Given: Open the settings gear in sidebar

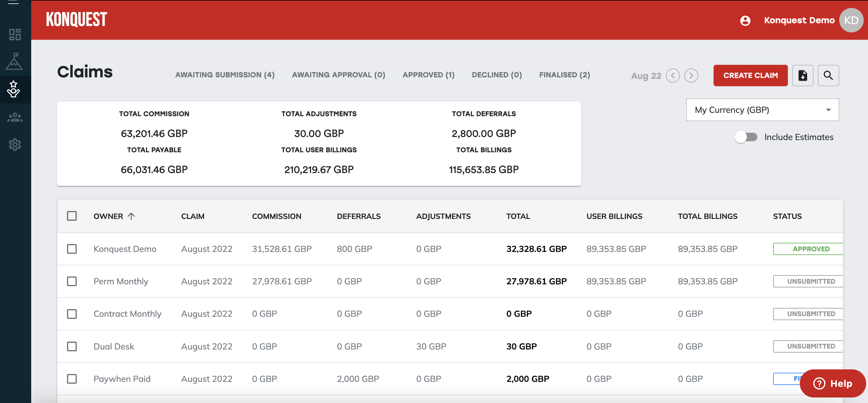Looking at the screenshot, I should 15,145.
